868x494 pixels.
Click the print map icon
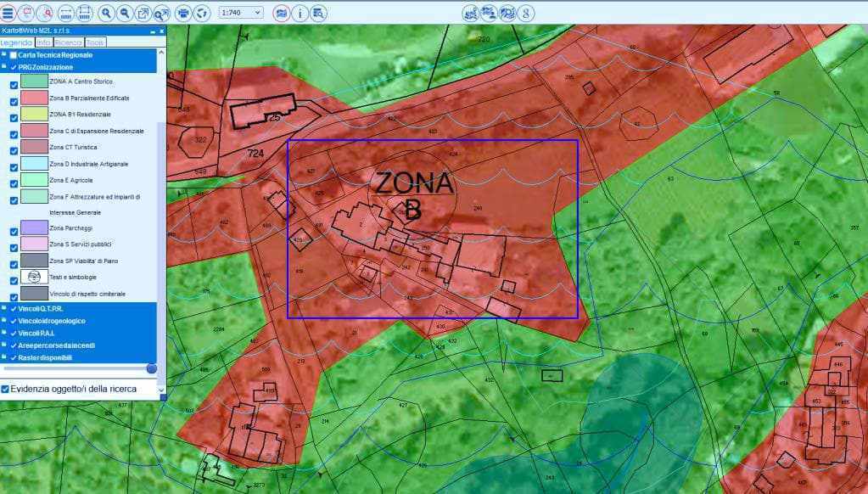pos(183,13)
